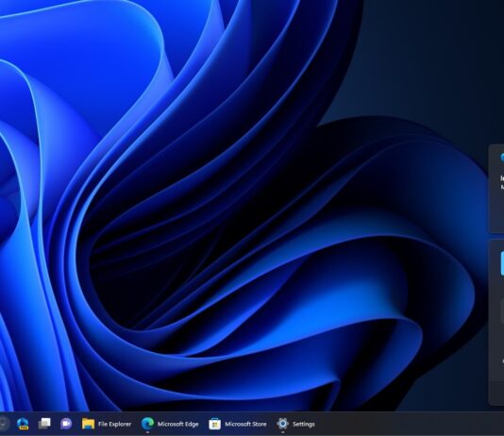Launch Microsoft Store from the taskbar

238,424
